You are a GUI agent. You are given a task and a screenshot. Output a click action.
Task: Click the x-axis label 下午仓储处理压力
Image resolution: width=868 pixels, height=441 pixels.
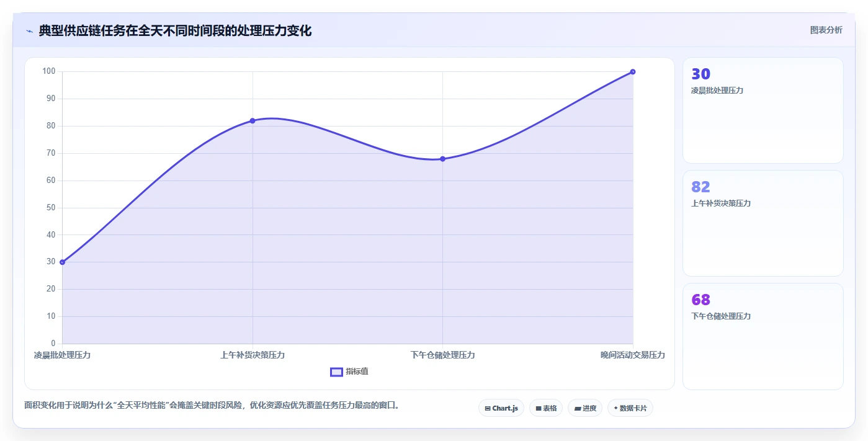[x=442, y=355]
